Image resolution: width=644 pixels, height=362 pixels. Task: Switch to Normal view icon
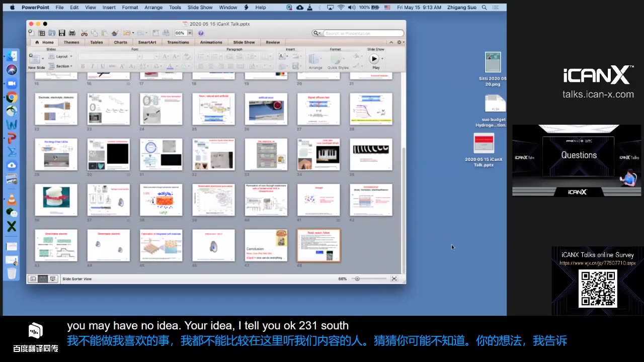point(33,279)
